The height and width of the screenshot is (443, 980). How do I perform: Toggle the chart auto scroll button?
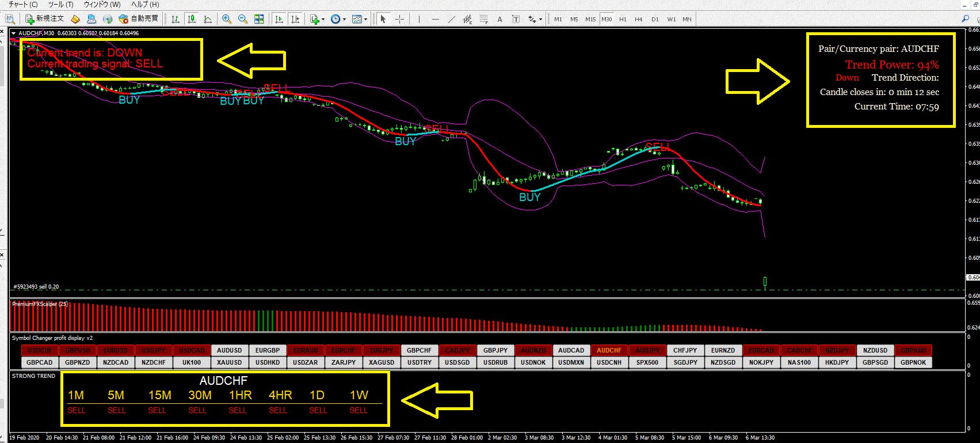point(279,19)
